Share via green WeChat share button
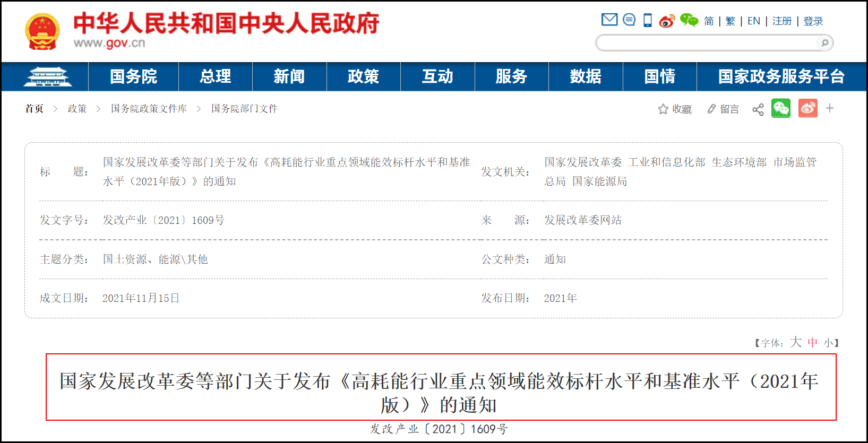The image size is (868, 443). (x=781, y=108)
